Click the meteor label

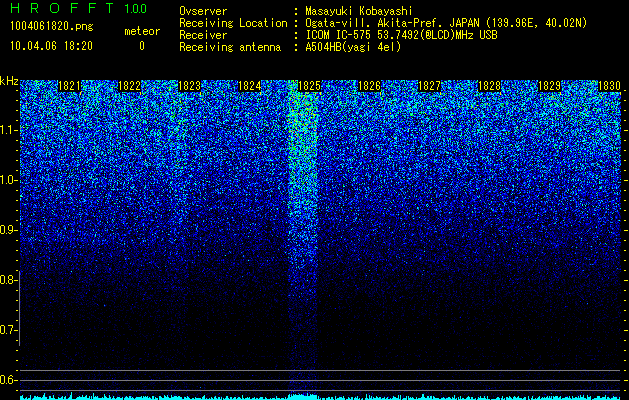[x=142, y=31]
